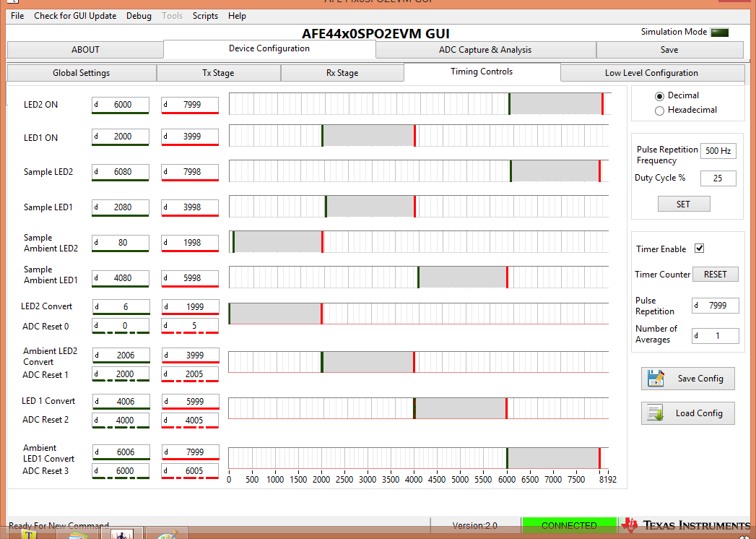Click LED2 ON start field 6000
The image size is (756, 539).
click(x=121, y=105)
